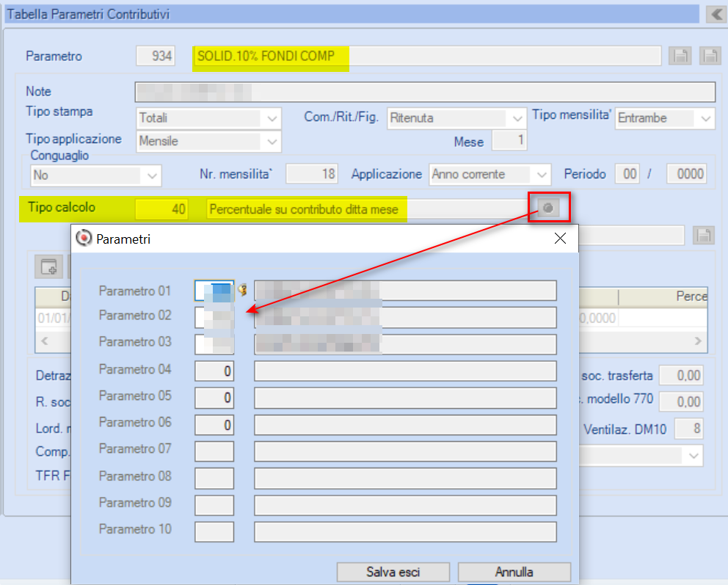The image size is (728, 585).
Task: Click the Parametro code field showing 934
Action: [x=156, y=57]
